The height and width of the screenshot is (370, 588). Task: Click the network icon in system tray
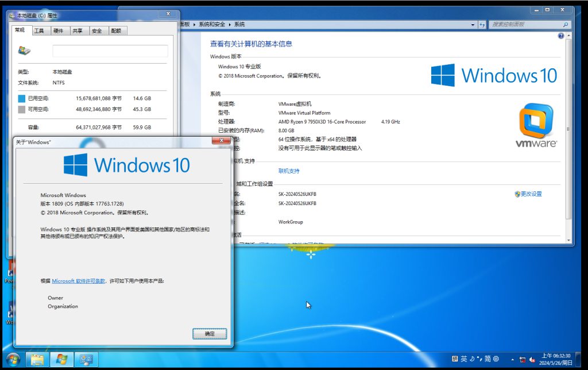tap(522, 360)
